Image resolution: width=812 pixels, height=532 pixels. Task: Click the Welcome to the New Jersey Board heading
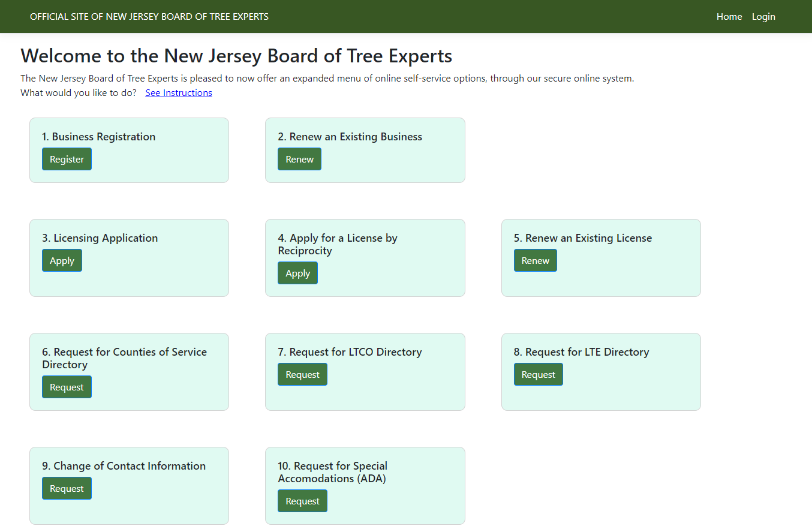coord(236,56)
